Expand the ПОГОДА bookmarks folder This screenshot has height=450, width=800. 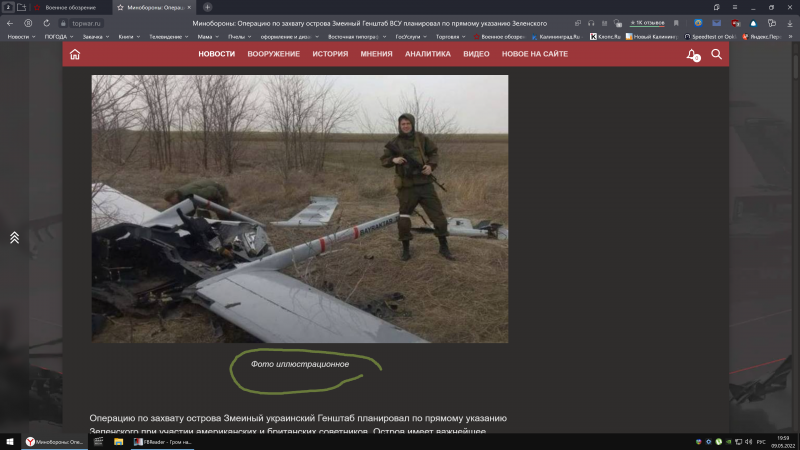59,37
